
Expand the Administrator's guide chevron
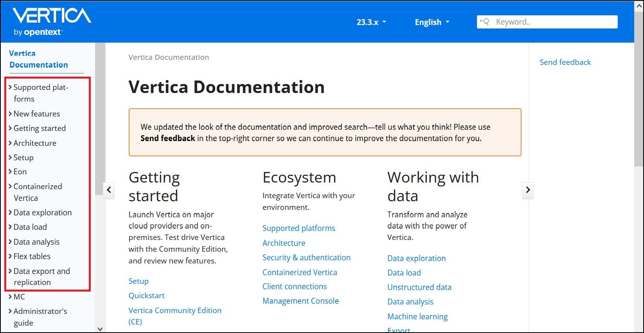10,311
